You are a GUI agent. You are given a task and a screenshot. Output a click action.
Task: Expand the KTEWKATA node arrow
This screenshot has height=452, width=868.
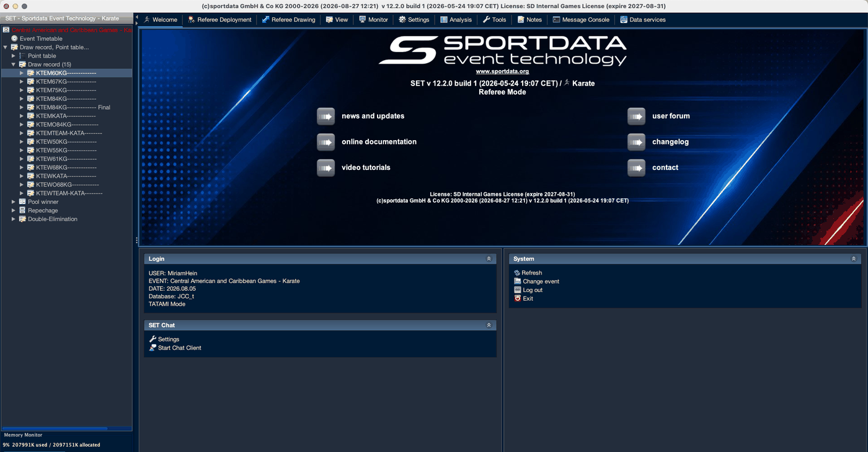[x=22, y=176]
